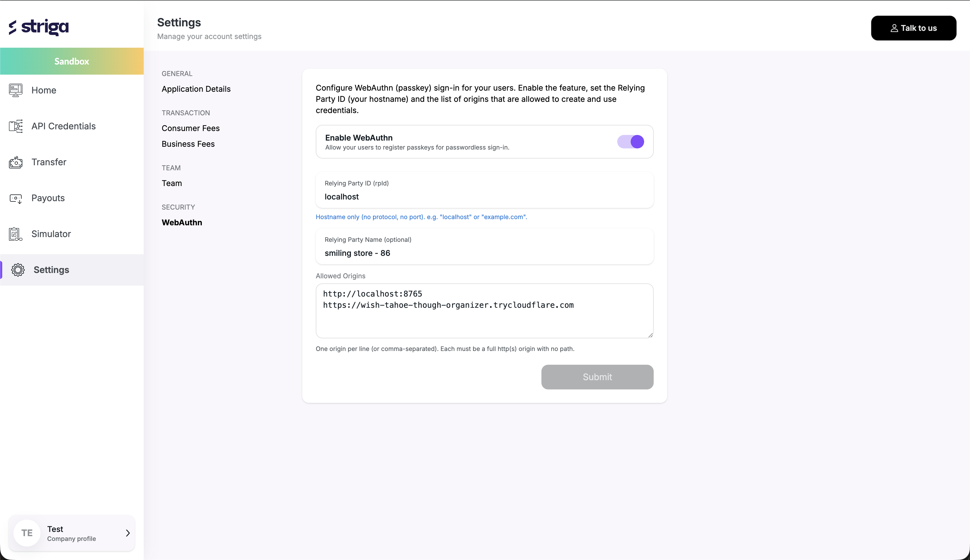Click the passkey description text under Enable WebAuthn
970x560 pixels.
(417, 147)
